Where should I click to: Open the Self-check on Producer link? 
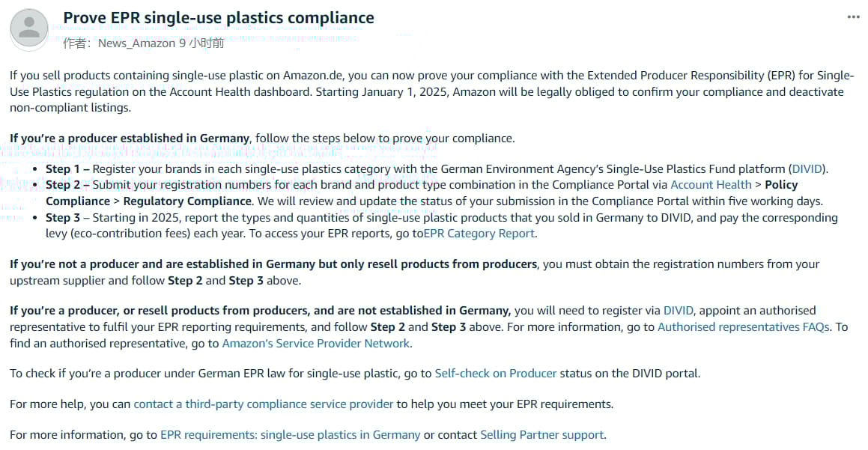(496, 374)
